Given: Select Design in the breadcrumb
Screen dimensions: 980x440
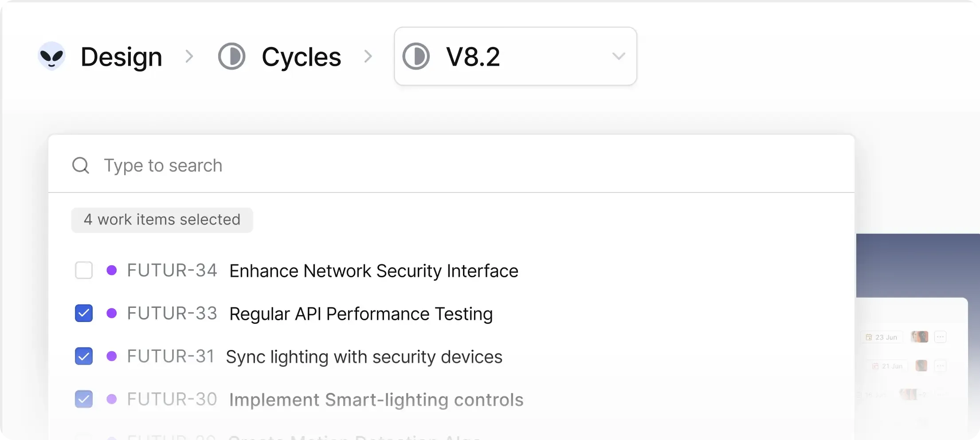Looking at the screenshot, I should click(121, 56).
